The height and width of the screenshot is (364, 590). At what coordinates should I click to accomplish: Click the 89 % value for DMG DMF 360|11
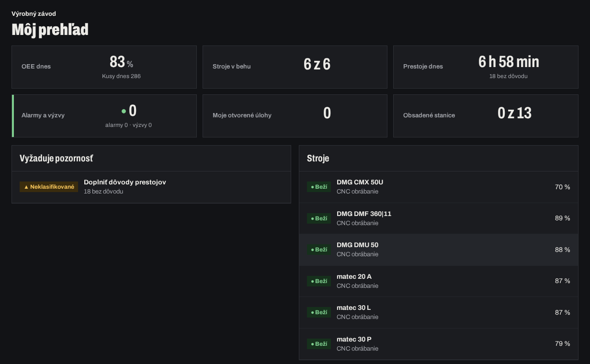coord(563,218)
